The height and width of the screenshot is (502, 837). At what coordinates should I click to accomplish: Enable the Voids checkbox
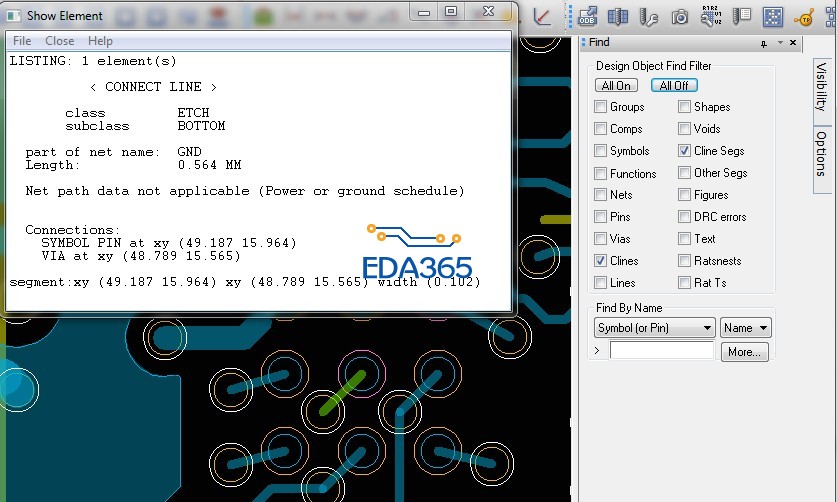coord(684,128)
